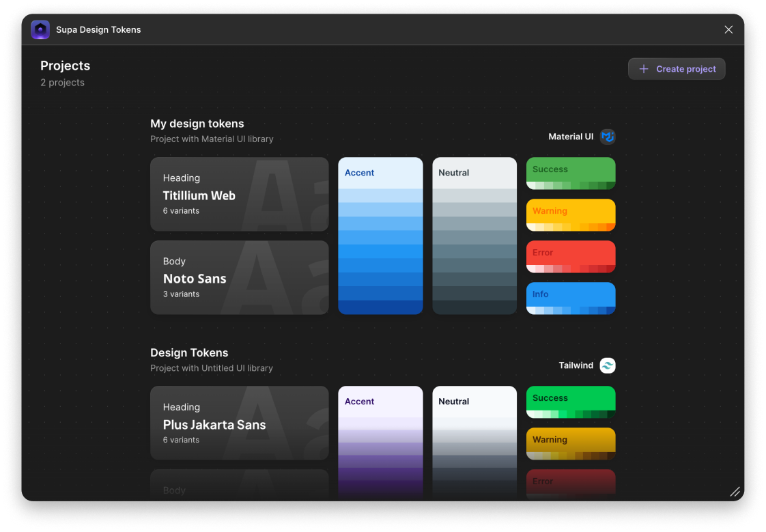
Task: Select the Neutral palette in Design Tokens project
Action: click(x=474, y=443)
